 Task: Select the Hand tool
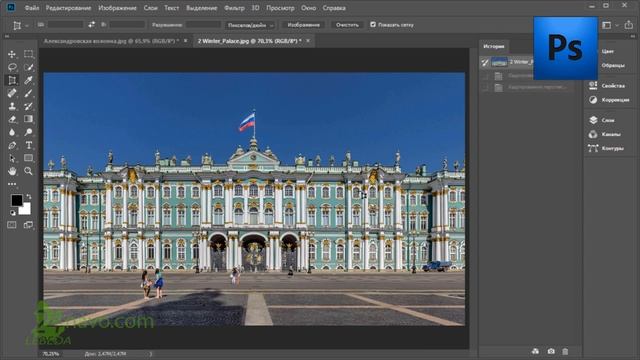pyautogui.click(x=12, y=171)
